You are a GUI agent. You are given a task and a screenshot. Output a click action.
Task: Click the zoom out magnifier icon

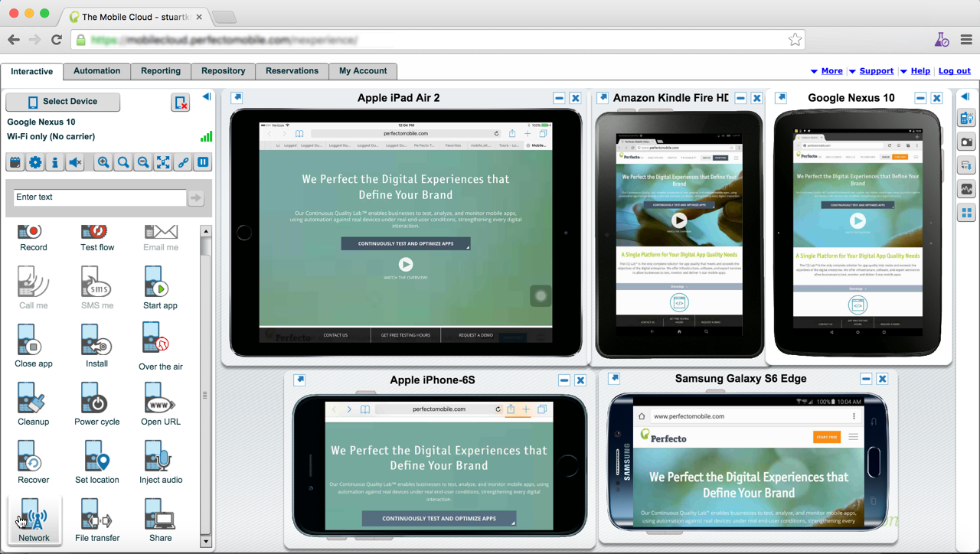[x=143, y=162]
